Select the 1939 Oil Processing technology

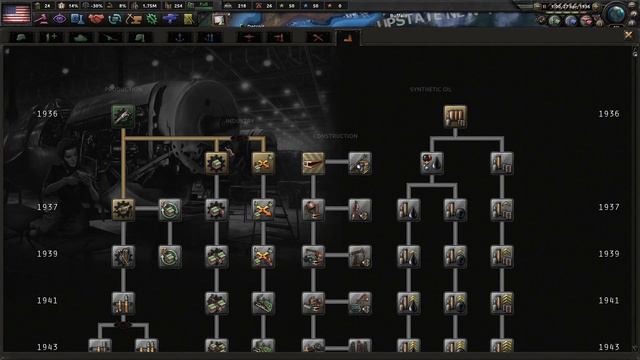(x=409, y=256)
